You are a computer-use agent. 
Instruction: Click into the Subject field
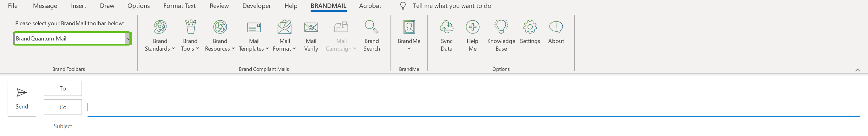point(472,126)
